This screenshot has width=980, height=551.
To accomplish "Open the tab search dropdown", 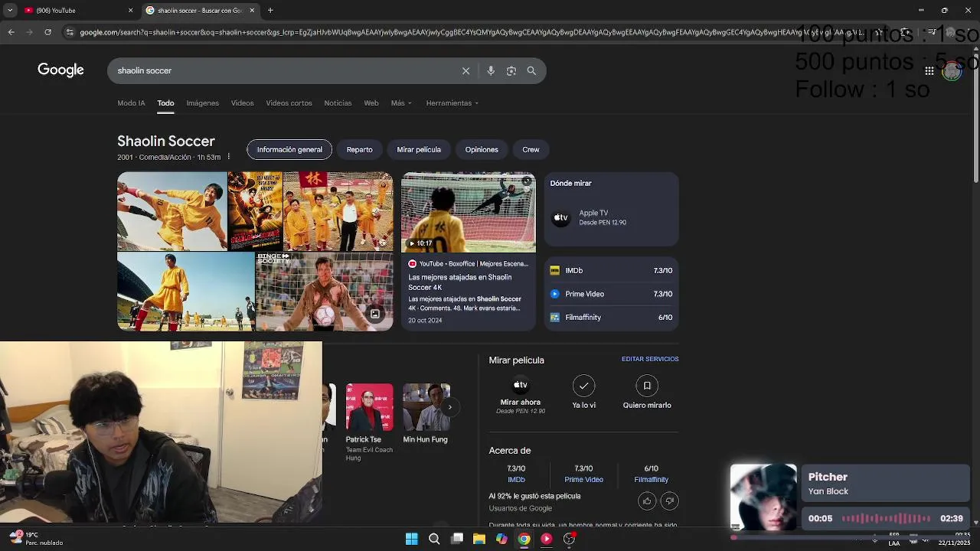I will coord(10,10).
